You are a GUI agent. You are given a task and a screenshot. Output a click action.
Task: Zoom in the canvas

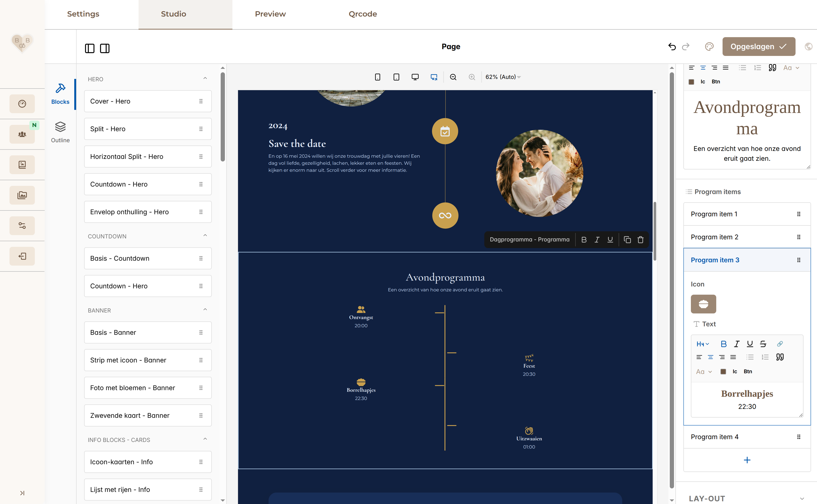[472, 77]
